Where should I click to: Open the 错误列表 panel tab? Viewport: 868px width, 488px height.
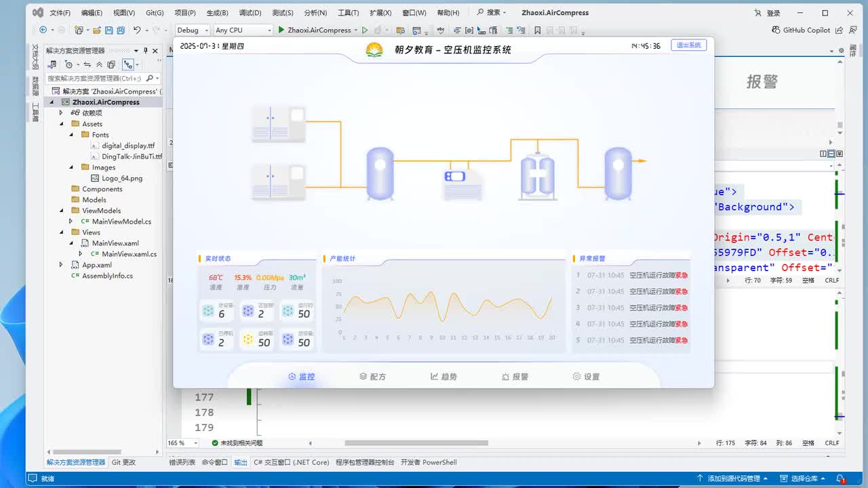pyautogui.click(x=182, y=462)
